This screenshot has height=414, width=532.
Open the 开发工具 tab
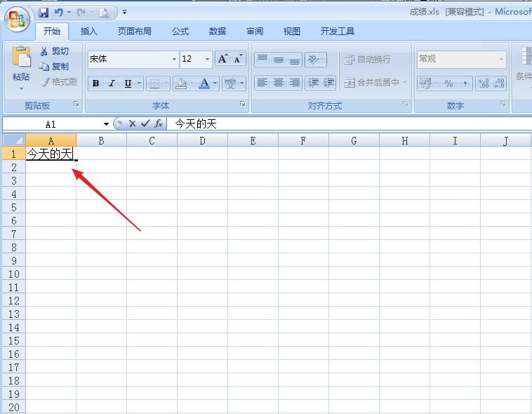[x=338, y=32]
